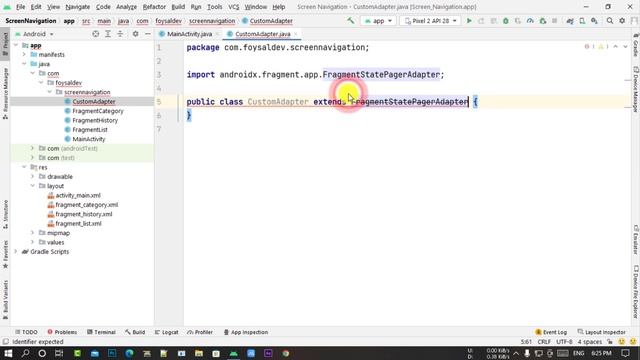
Task: Click Attach Debugger to Android Process icon
Action: (542, 20)
